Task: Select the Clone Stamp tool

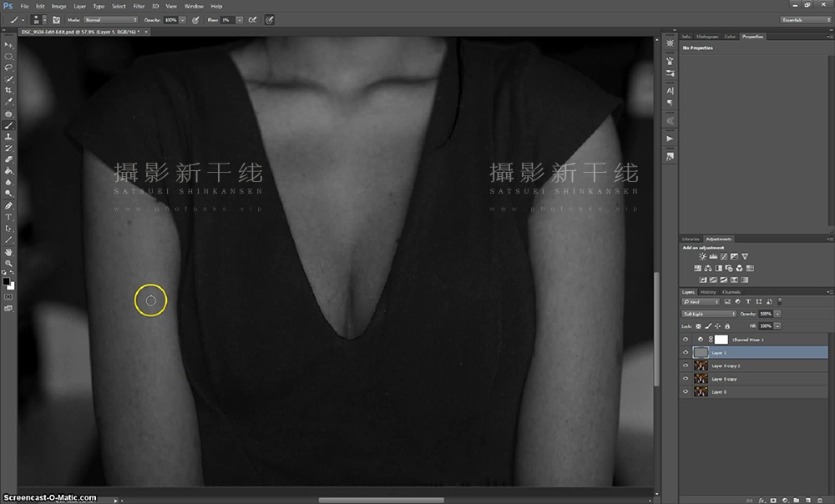Action: pyautogui.click(x=8, y=137)
